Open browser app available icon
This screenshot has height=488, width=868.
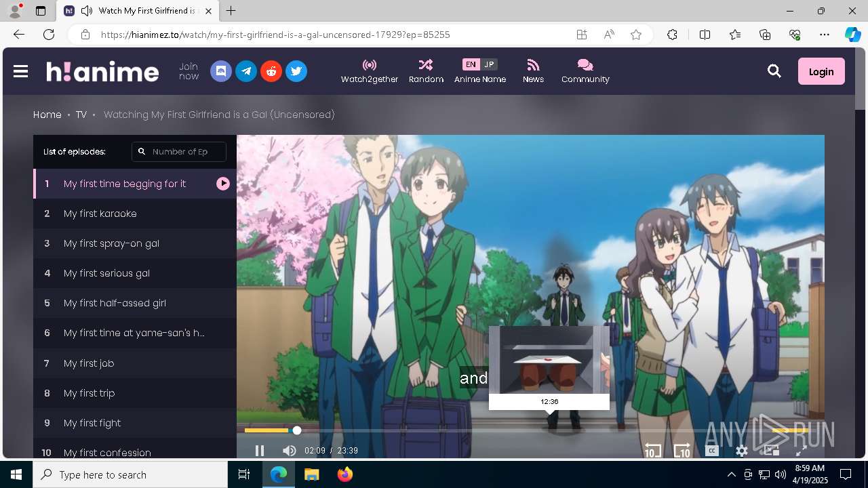point(582,35)
